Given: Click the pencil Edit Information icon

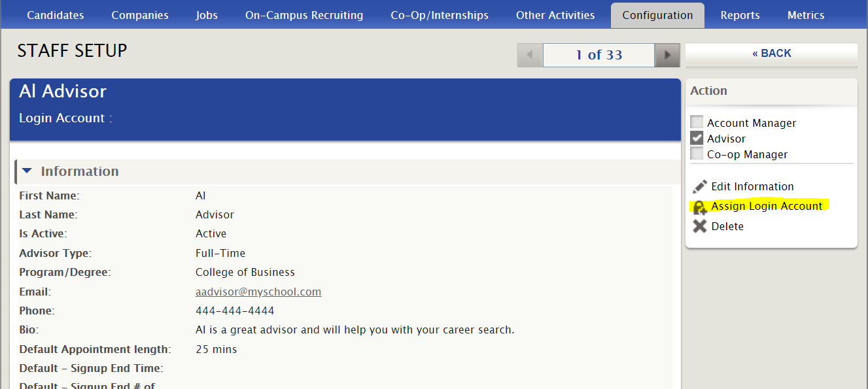Looking at the screenshot, I should coord(700,186).
